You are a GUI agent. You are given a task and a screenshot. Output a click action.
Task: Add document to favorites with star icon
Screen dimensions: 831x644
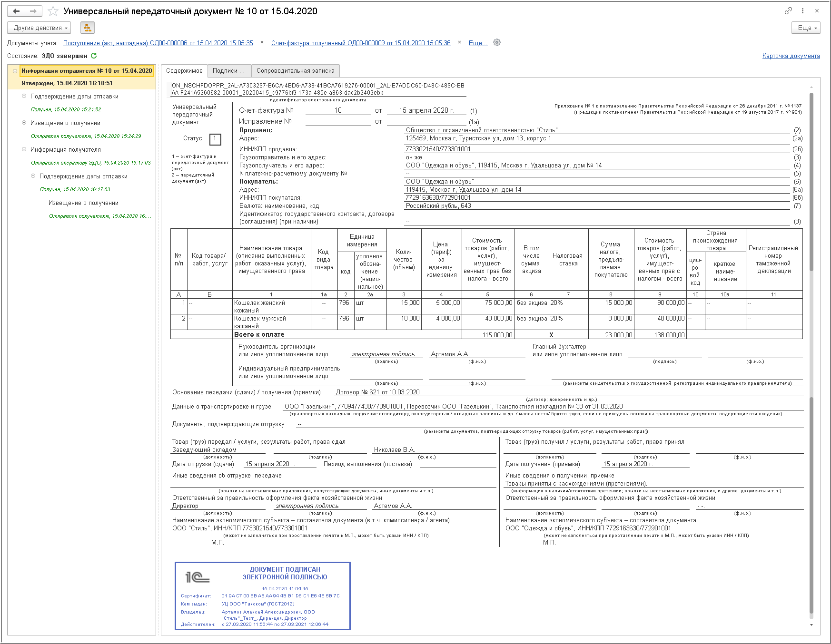pyautogui.click(x=53, y=11)
